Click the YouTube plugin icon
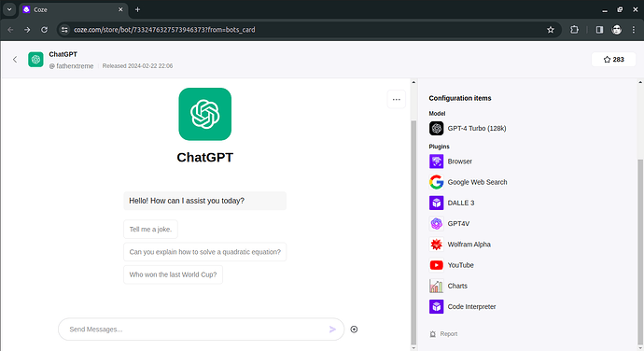 (x=436, y=265)
